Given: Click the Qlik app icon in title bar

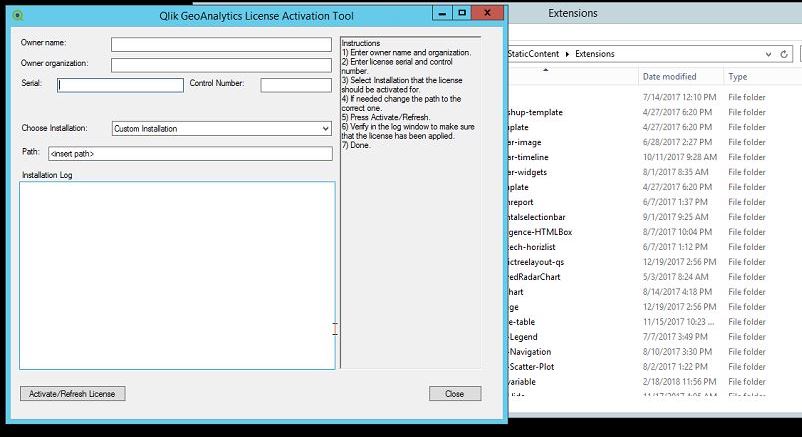Looking at the screenshot, I should pos(18,15).
